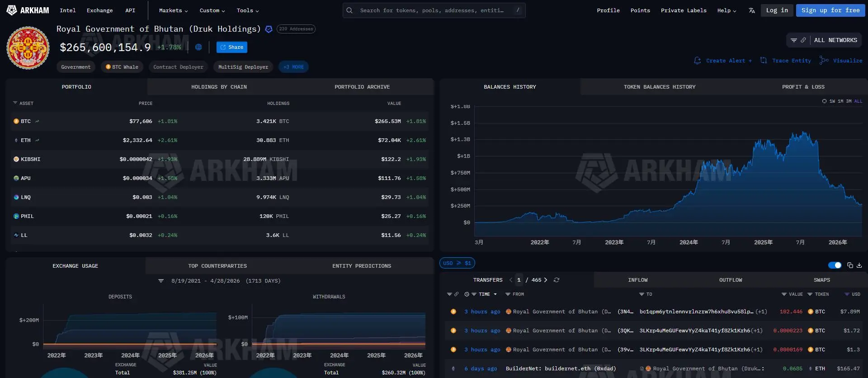The image size is (868, 378).
Task: Go to next transfers page
Action: point(546,280)
